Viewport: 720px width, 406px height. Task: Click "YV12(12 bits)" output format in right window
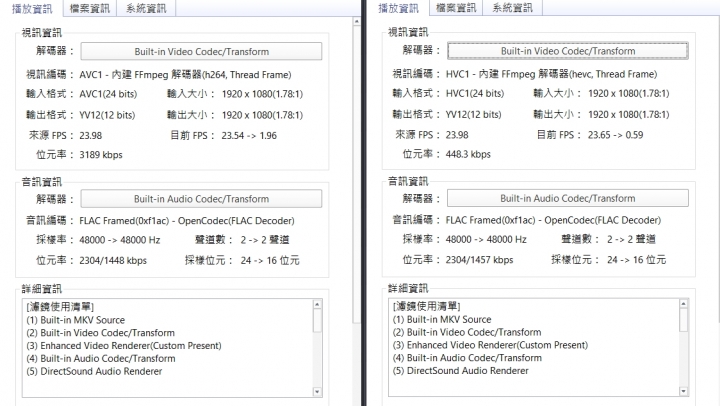473,115
